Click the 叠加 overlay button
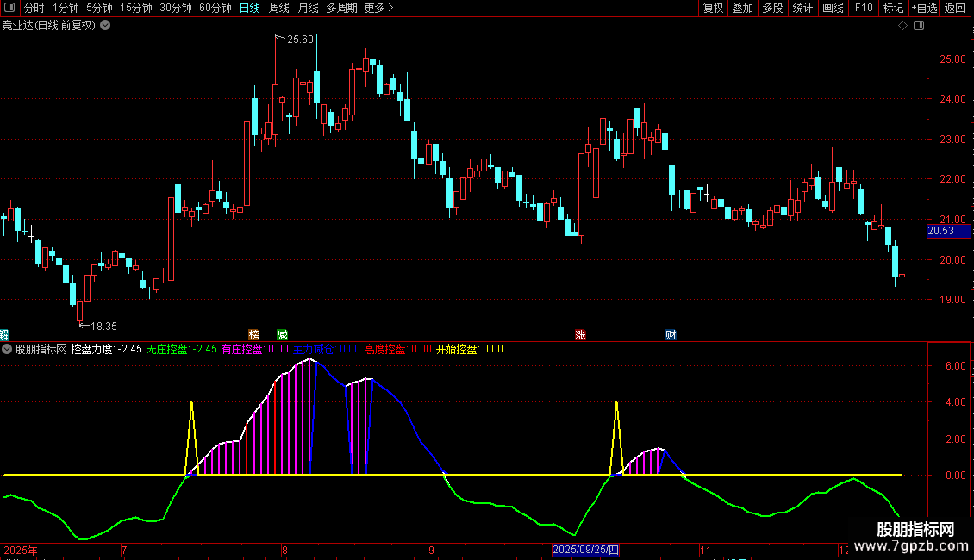This screenshot has height=560, width=974. coord(742,9)
